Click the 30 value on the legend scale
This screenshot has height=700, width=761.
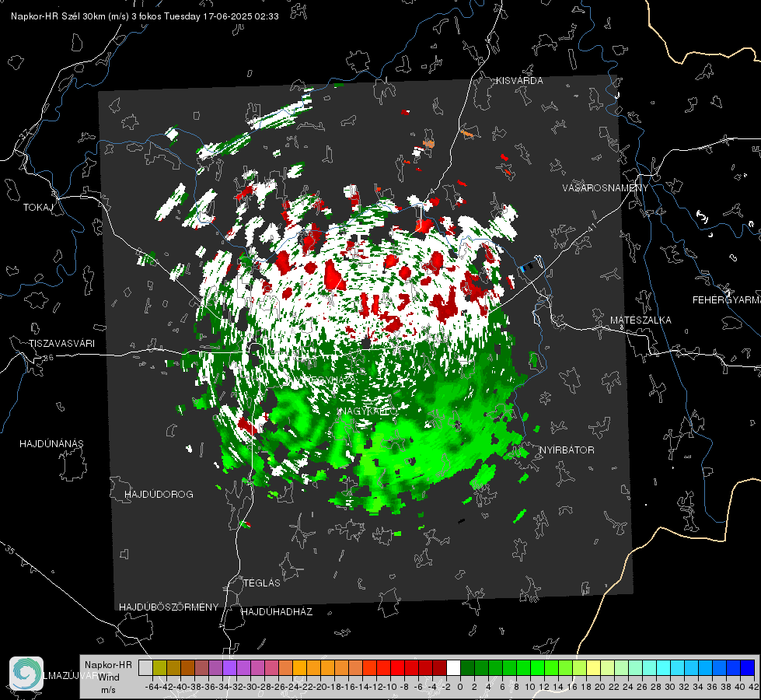[670, 687]
